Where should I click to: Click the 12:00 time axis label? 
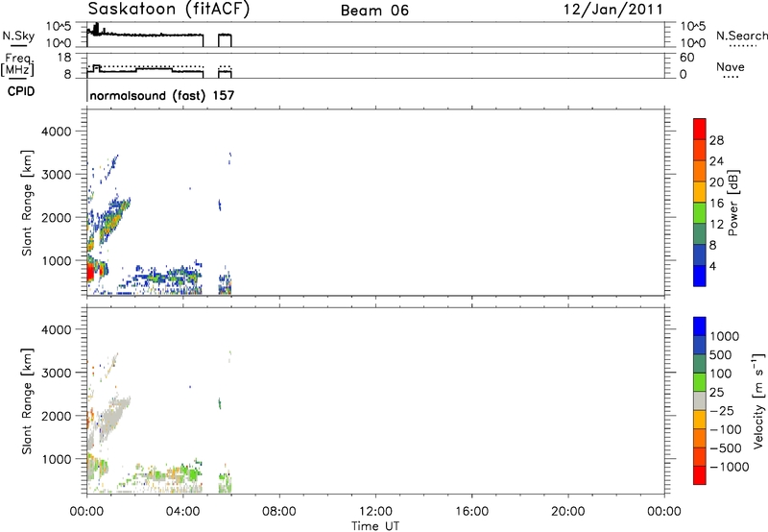pyautogui.click(x=375, y=512)
